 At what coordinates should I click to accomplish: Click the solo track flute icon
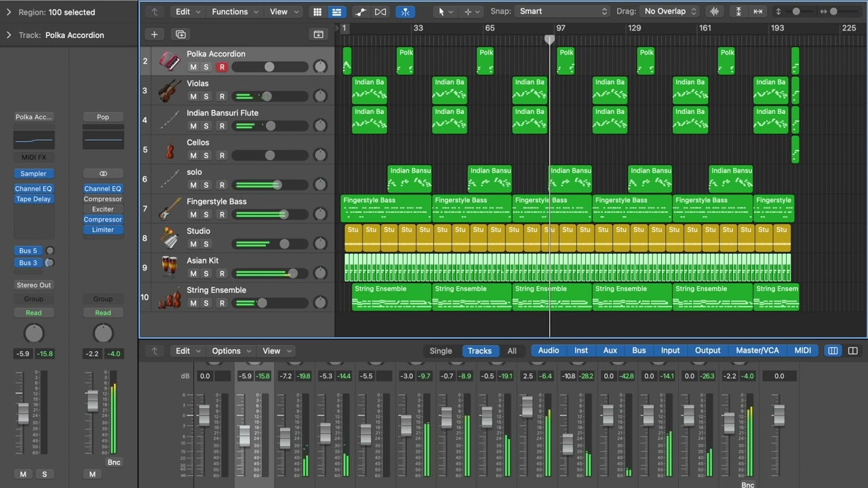(170, 179)
